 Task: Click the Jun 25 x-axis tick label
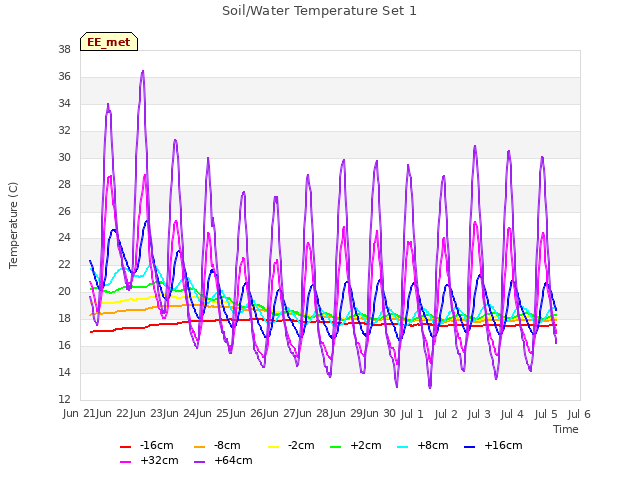pyautogui.click(x=213, y=414)
